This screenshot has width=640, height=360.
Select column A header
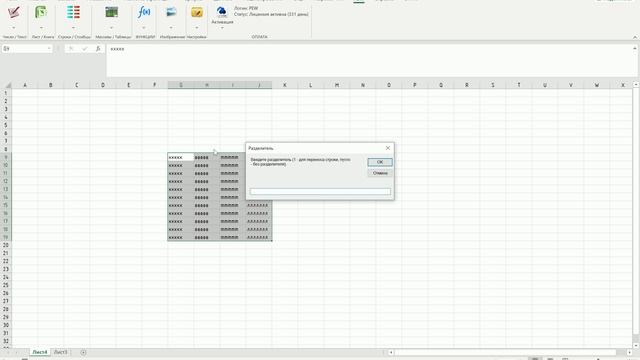point(25,85)
